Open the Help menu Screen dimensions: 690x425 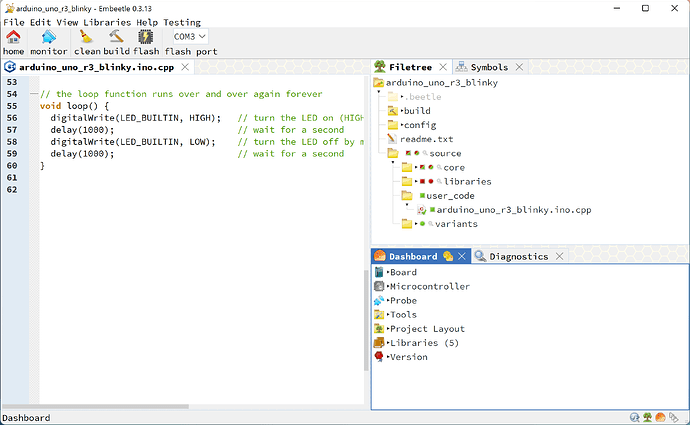click(147, 22)
